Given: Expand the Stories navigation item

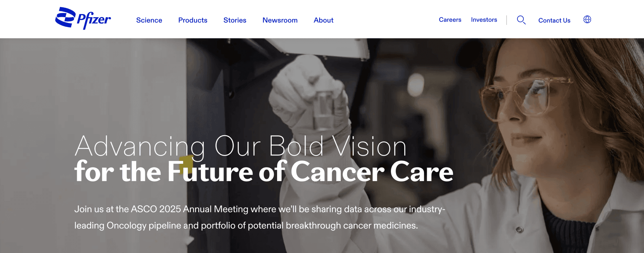Looking at the screenshot, I should [235, 20].
